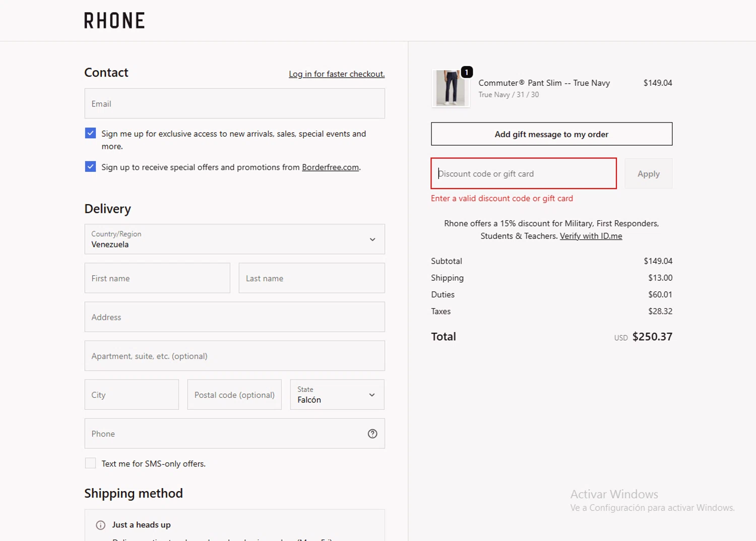The height and width of the screenshot is (541, 756).
Task: Follow the Verify with ID.me link
Action: 591,236
